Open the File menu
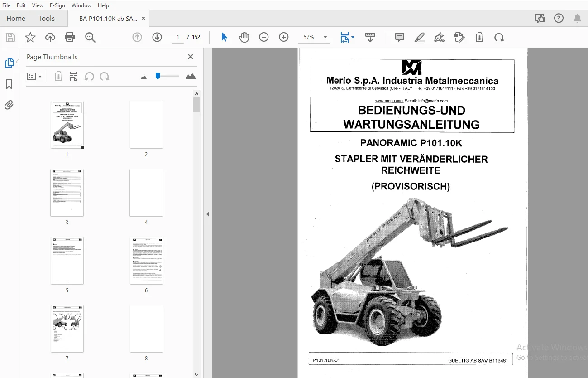 pyautogui.click(x=6, y=5)
